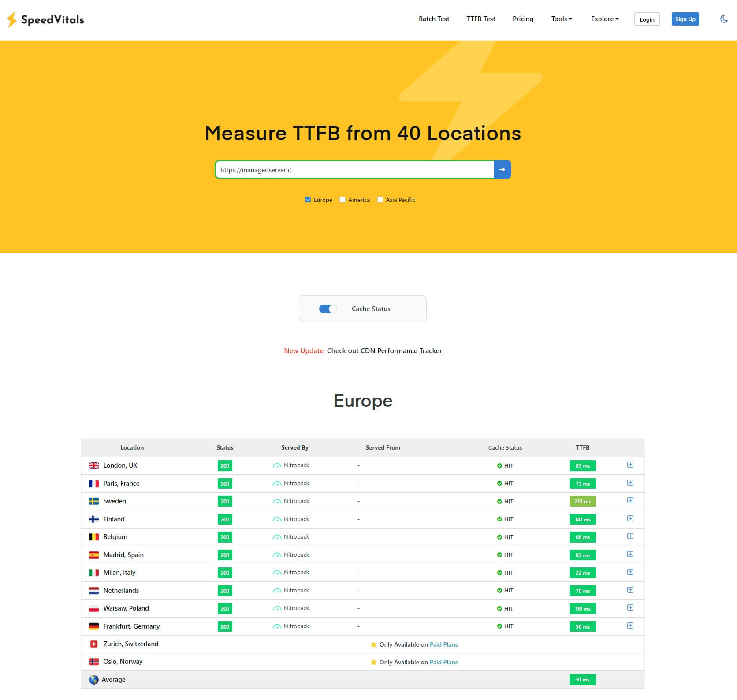Click HIT checkmark icon in Sweden row
The height and width of the screenshot is (700, 737).
(x=499, y=501)
